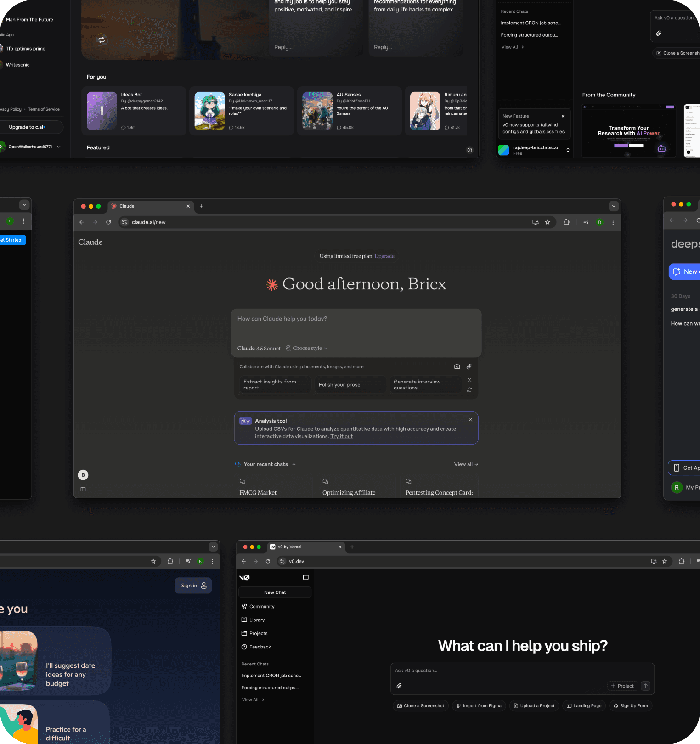The height and width of the screenshot is (744, 700).
Task: Open Ideas Bot character card thumbnail
Action: (x=102, y=111)
